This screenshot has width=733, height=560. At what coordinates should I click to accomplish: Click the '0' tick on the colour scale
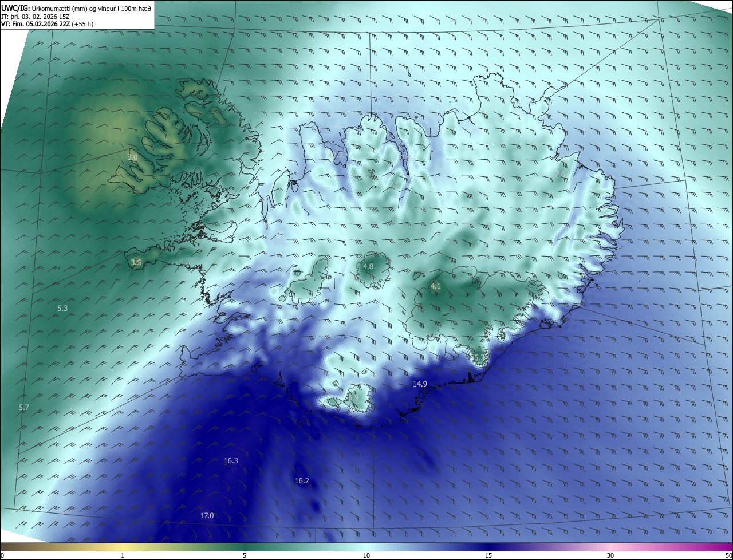click(2, 555)
